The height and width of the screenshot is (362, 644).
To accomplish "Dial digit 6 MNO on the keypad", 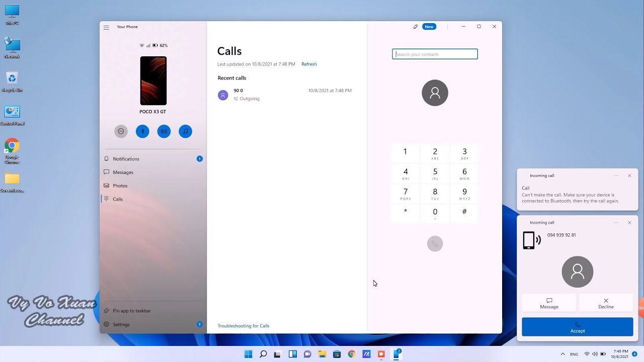I will pos(464,173).
